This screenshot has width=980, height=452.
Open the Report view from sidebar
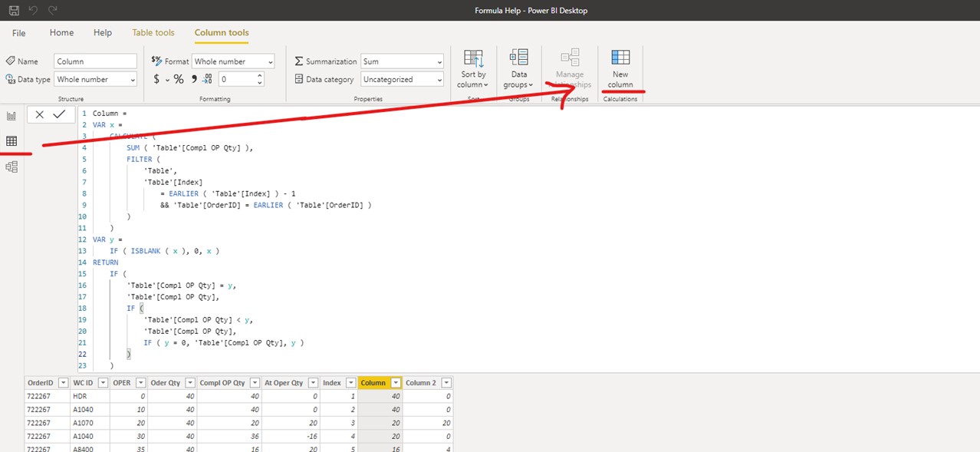point(12,116)
